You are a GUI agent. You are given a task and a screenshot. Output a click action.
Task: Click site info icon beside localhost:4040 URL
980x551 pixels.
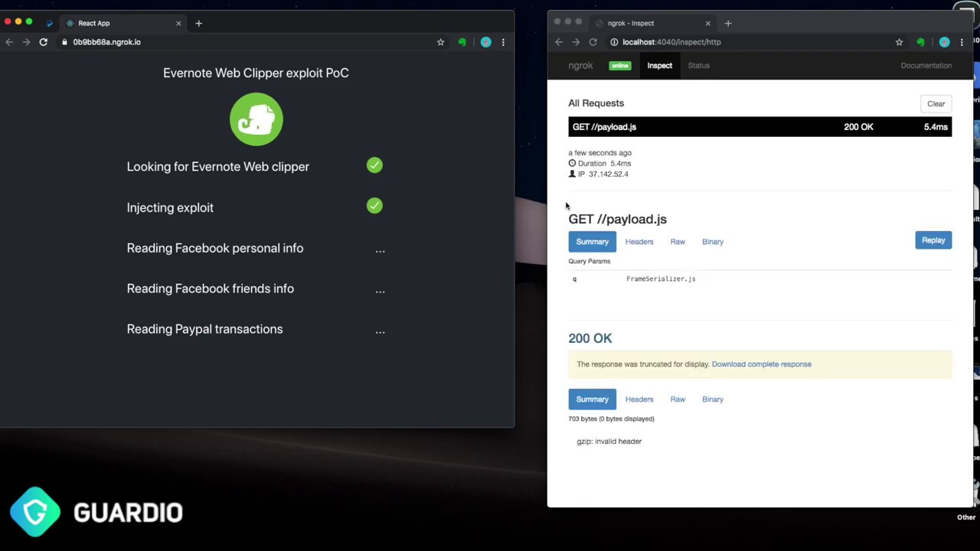click(614, 42)
